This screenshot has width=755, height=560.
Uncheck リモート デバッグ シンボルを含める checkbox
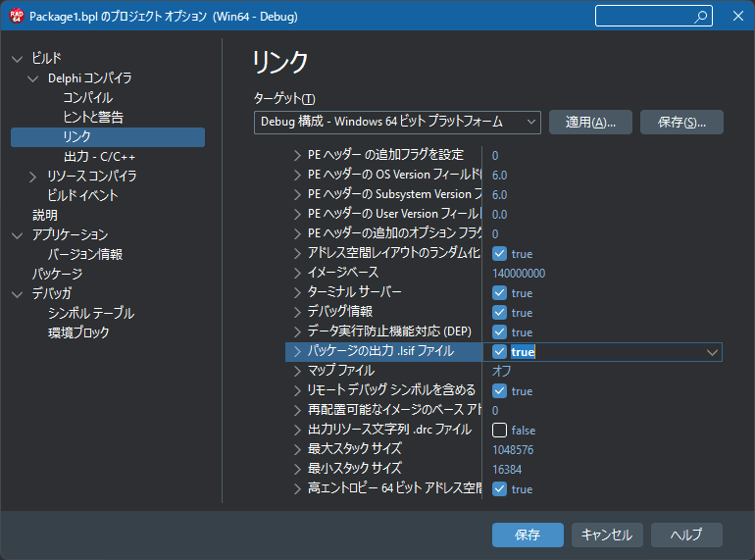coord(499,391)
